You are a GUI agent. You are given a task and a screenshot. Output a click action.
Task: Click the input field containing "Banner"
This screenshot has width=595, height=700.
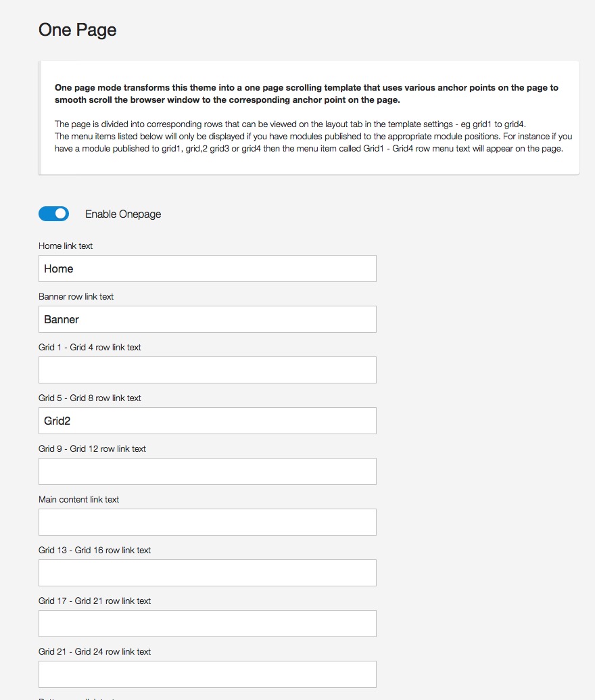click(x=207, y=319)
